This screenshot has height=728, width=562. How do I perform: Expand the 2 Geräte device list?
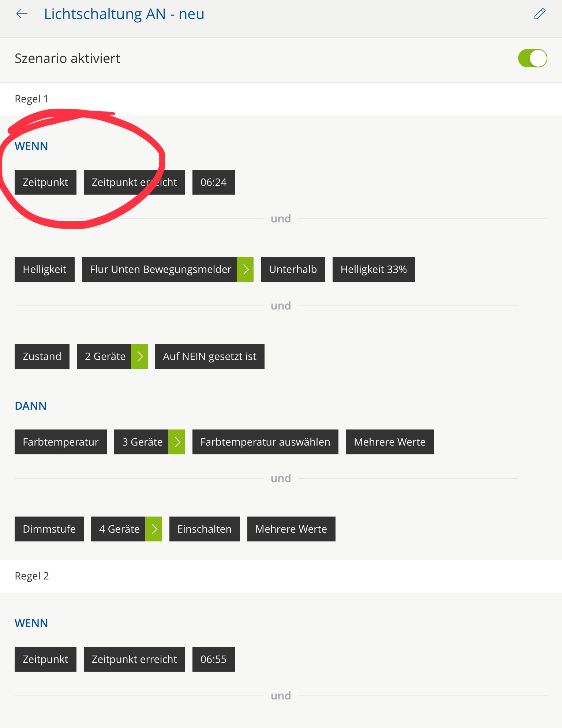139,356
